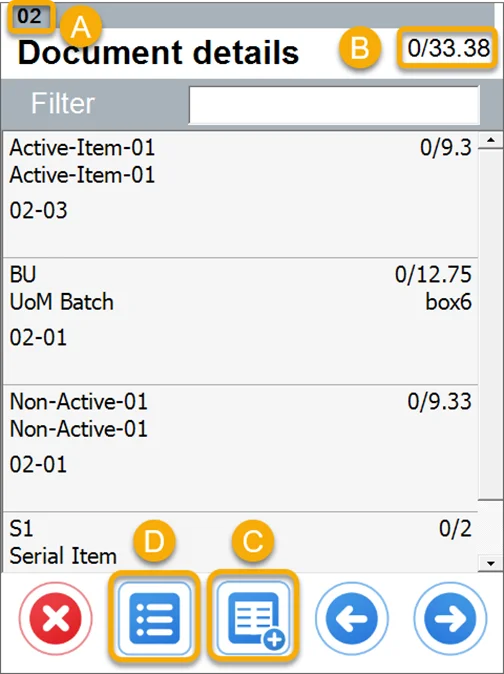Image resolution: width=504 pixels, height=674 pixels.
Task: Click the list scrollbar thumb
Action: (490, 324)
